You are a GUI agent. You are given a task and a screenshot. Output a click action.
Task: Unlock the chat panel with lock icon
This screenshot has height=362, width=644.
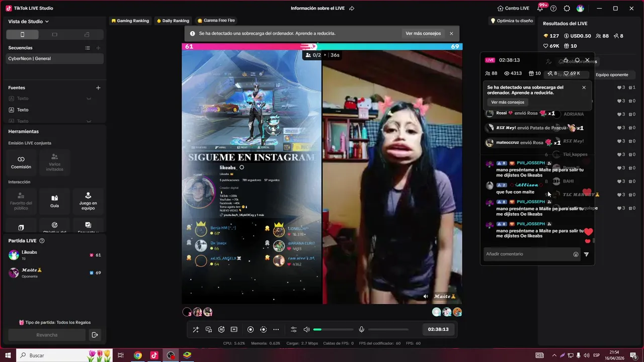[x=566, y=60]
